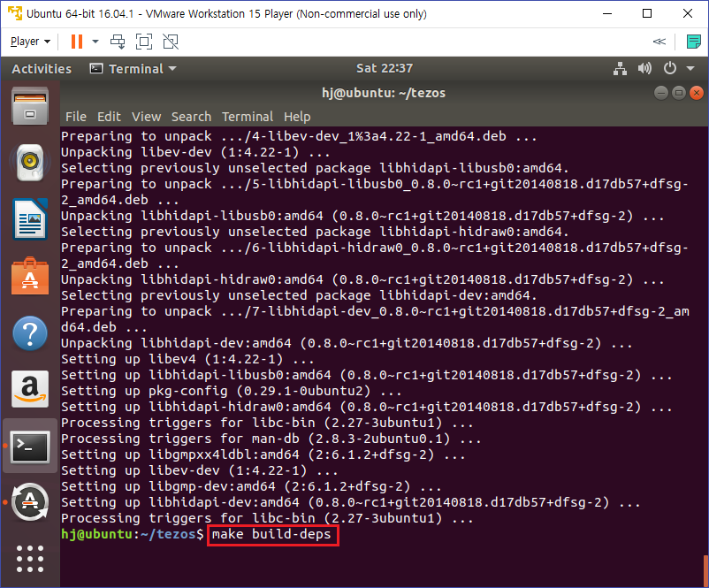Click 'Setting up libgmpxx4ldbl:amd64' line
The image size is (709, 588).
click(x=263, y=454)
